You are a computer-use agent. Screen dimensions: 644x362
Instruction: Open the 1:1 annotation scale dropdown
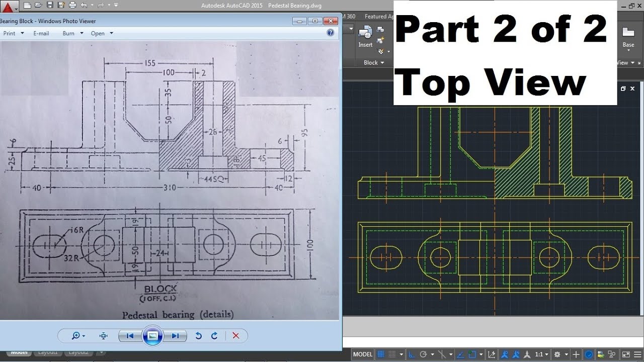tap(541, 354)
